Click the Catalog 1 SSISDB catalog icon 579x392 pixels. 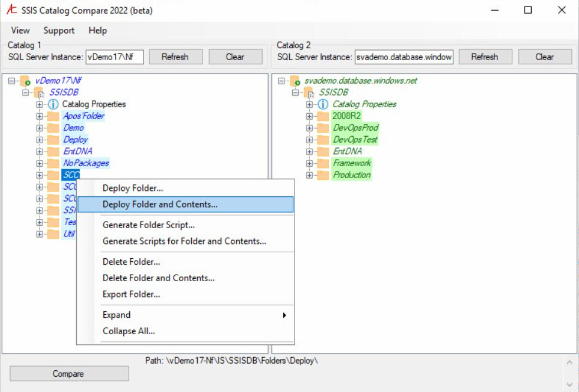point(39,93)
